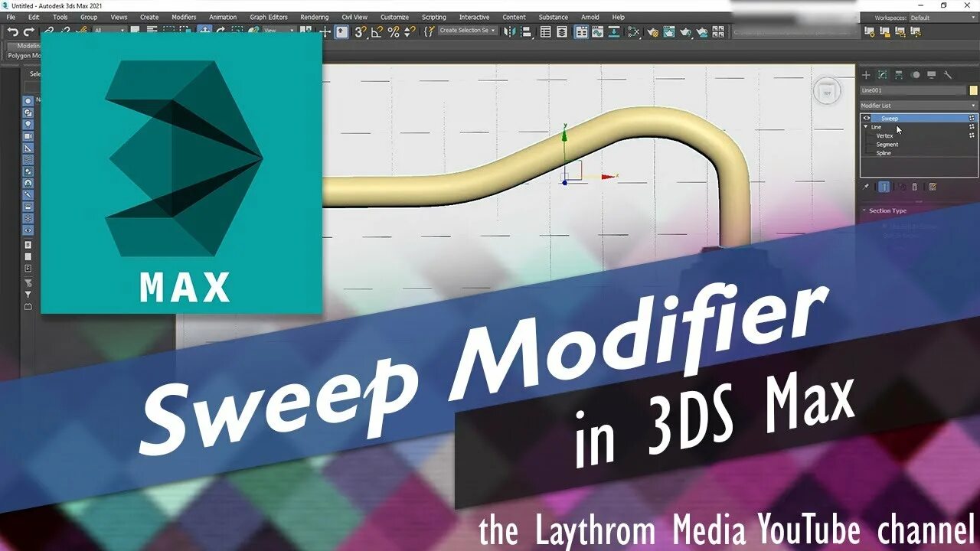The image size is (980, 551).
Task: Toggle 3D Snaps
Action: pyautogui.click(x=360, y=31)
